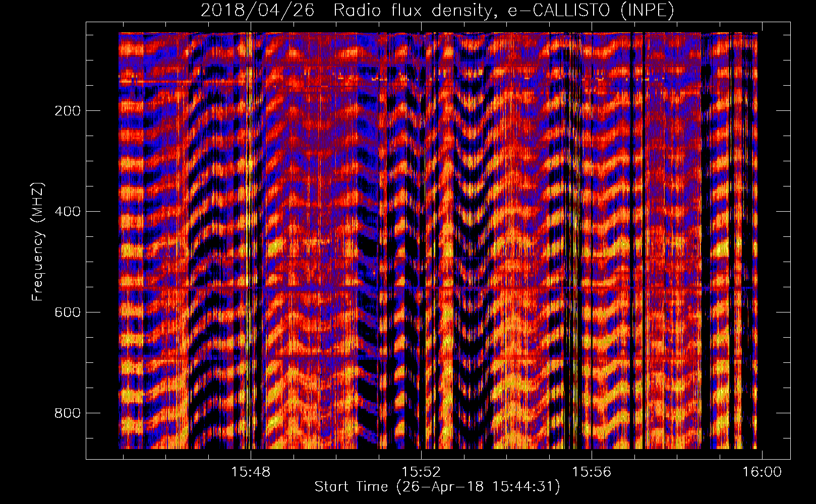The height and width of the screenshot is (504, 816).
Task: Click the 16:00 time tick label
Action: pos(762,472)
